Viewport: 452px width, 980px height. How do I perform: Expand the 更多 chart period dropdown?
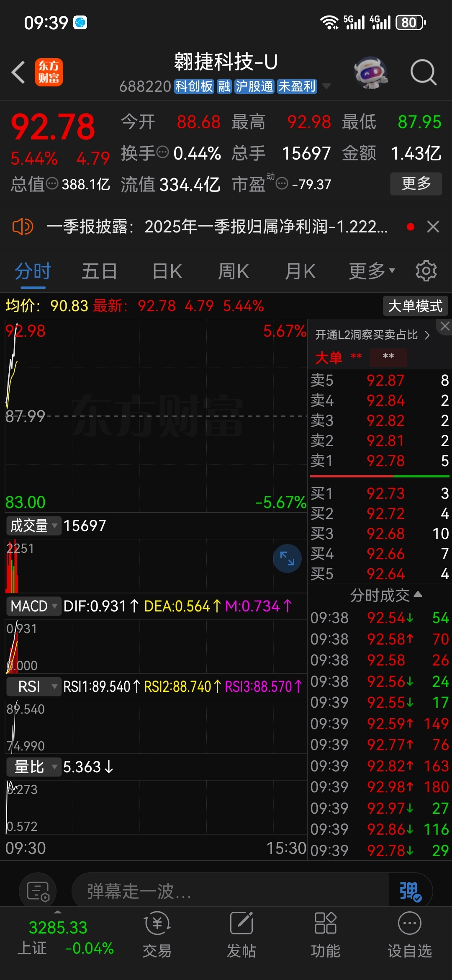click(372, 271)
